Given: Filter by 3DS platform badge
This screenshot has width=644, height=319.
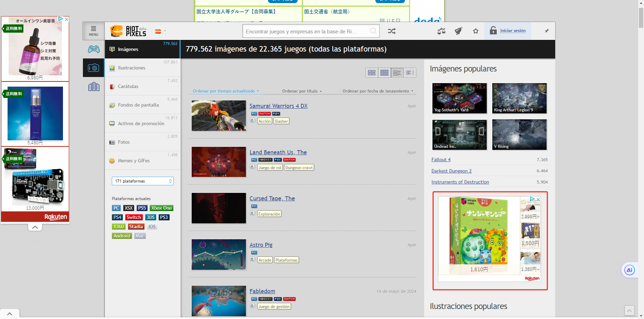Looking at the screenshot, I should (x=150, y=217).
